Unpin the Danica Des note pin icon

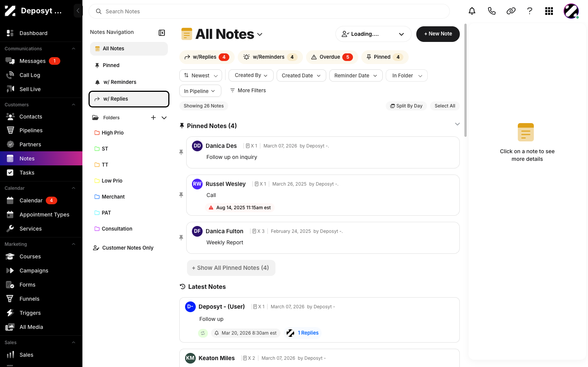coord(181,152)
